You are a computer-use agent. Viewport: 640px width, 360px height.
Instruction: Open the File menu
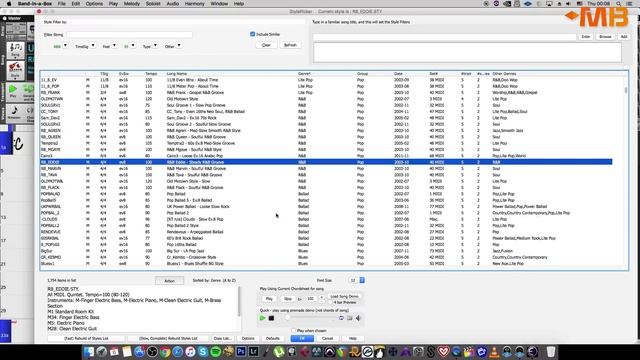click(x=62, y=4)
